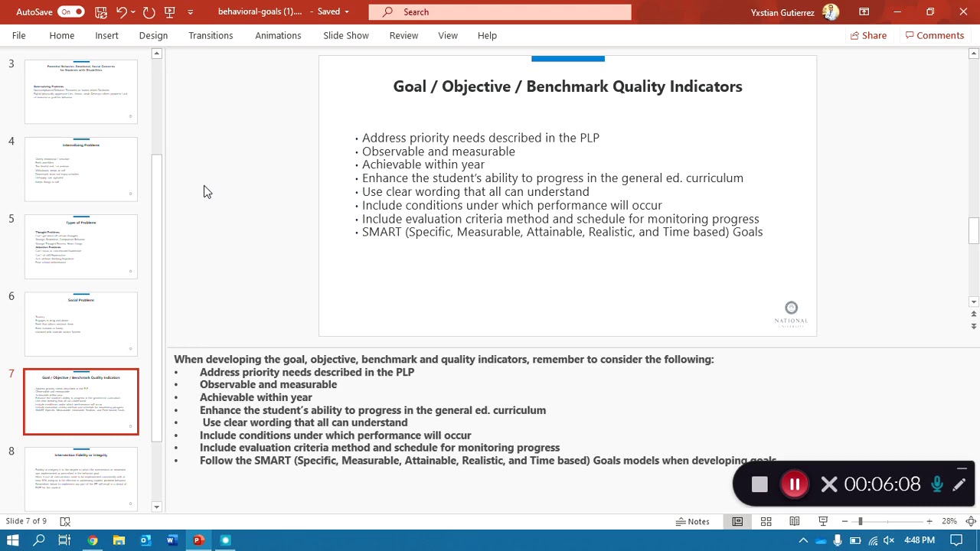Click the spell check icon in status bar

(x=65, y=521)
